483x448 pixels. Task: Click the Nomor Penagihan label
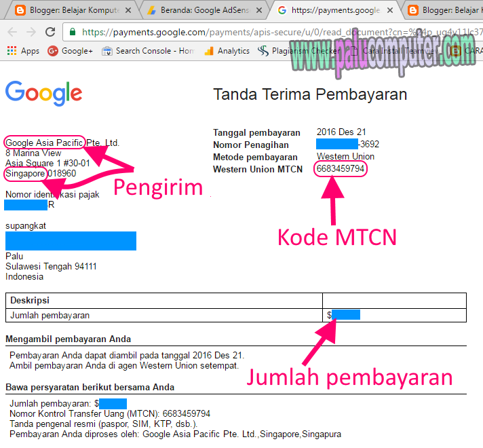pos(251,145)
